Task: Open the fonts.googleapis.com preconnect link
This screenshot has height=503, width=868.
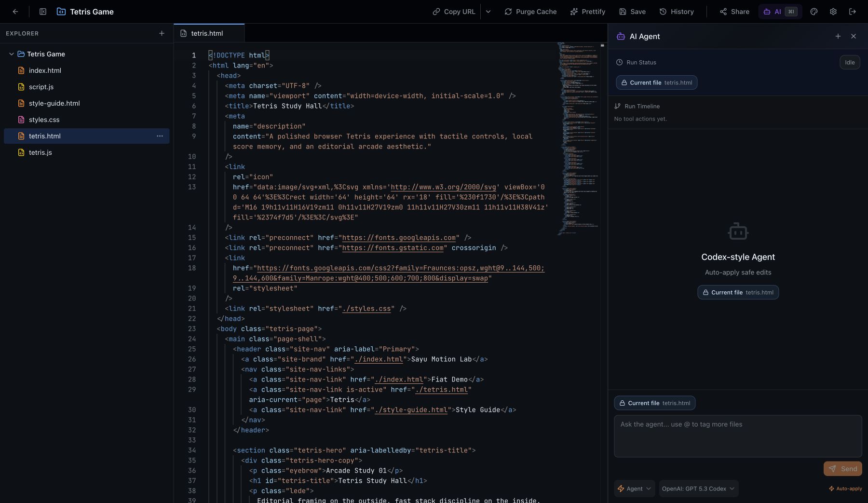Action: click(x=399, y=238)
